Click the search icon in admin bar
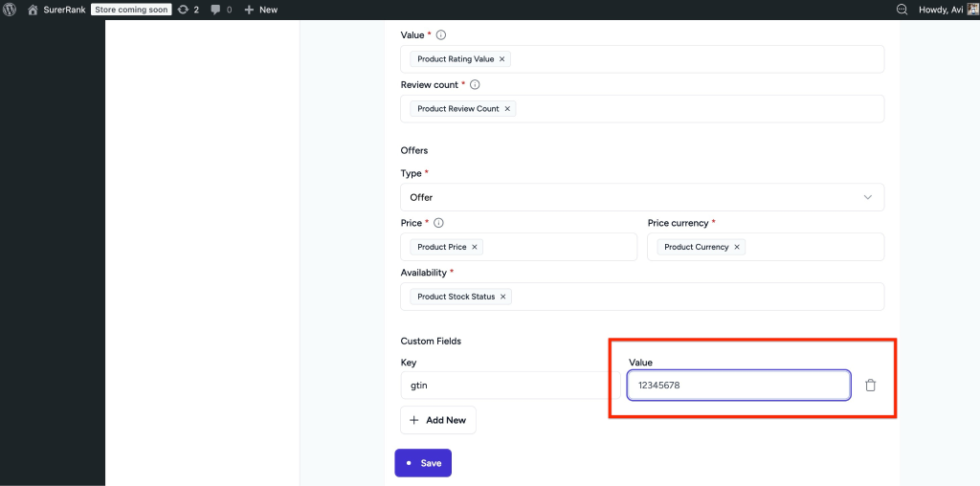This screenshot has height=486, width=980. [902, 10]
